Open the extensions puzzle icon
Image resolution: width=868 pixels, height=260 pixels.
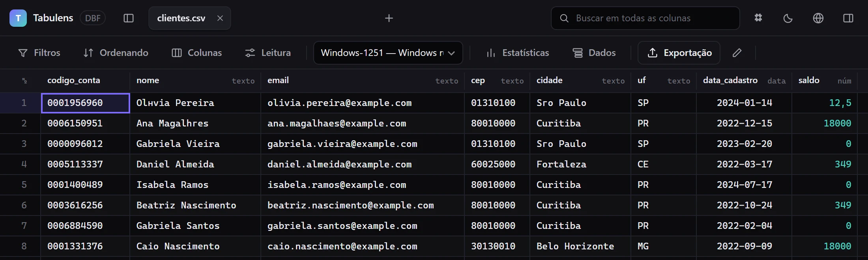pyautogui.click(x=758, y=18)
